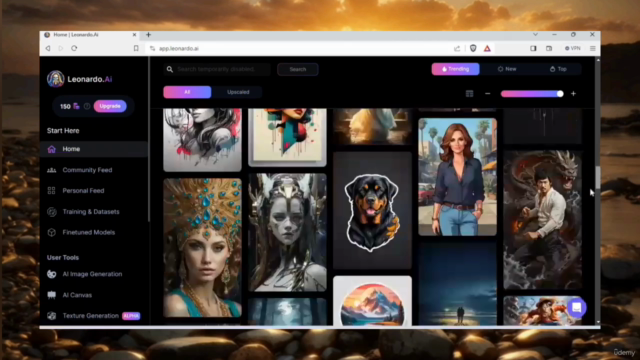This screenshot has width=640, height=360.
Task: Open the chat support bubble
Action: pyautogui.click(x=576, y=307)
